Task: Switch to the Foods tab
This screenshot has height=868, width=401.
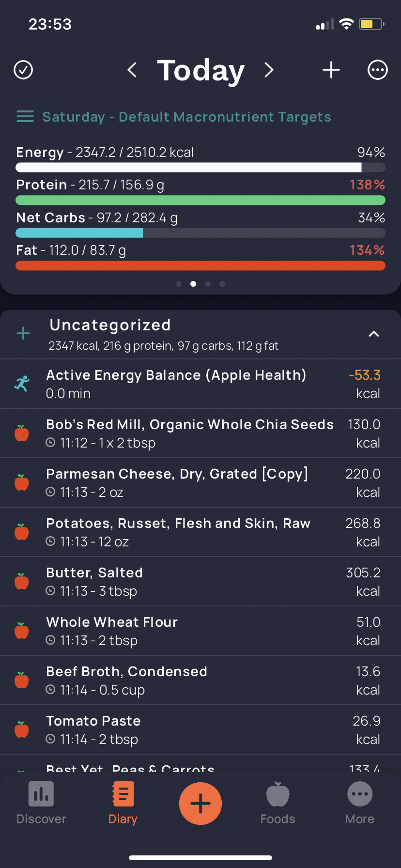Action: coord(278,803)
